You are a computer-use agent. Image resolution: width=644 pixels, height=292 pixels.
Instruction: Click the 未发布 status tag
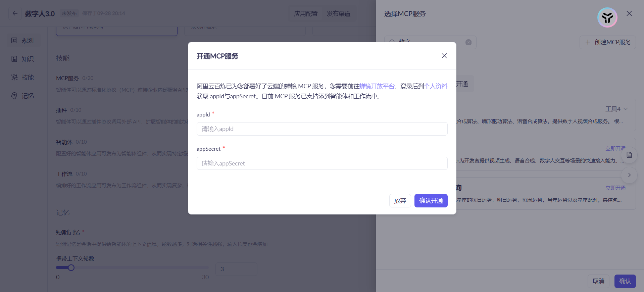pyautogui.click(x=69, y=13)
